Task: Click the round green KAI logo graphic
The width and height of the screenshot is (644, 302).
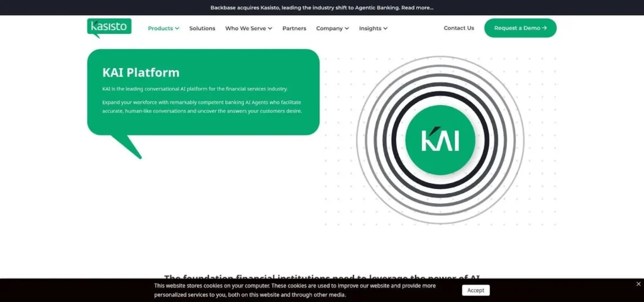Action: click(x=440, y=140)
